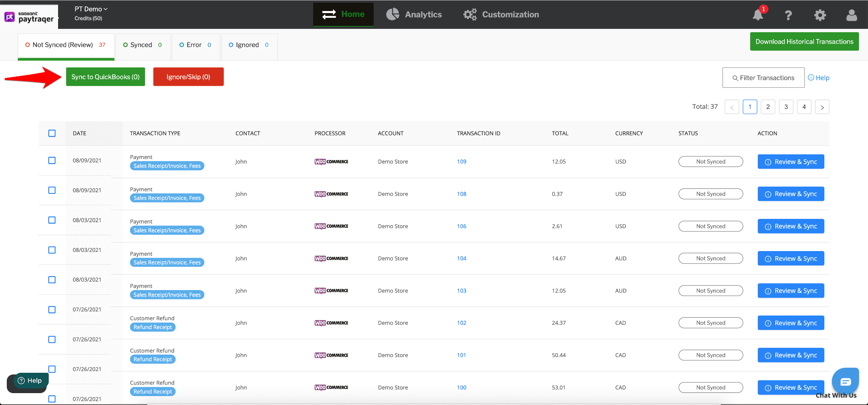Click the TOTAL column header
The image size is (868, 405).
(560, 133)
